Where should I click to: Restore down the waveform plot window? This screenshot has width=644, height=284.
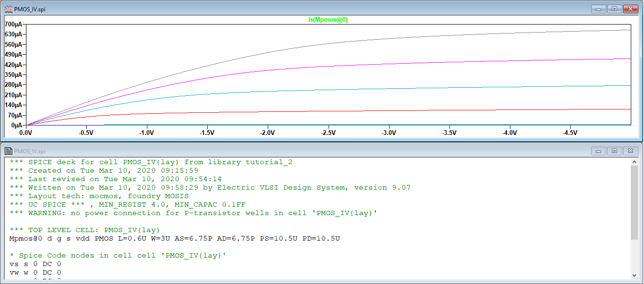pyautogui.click(x=614, y=8)
